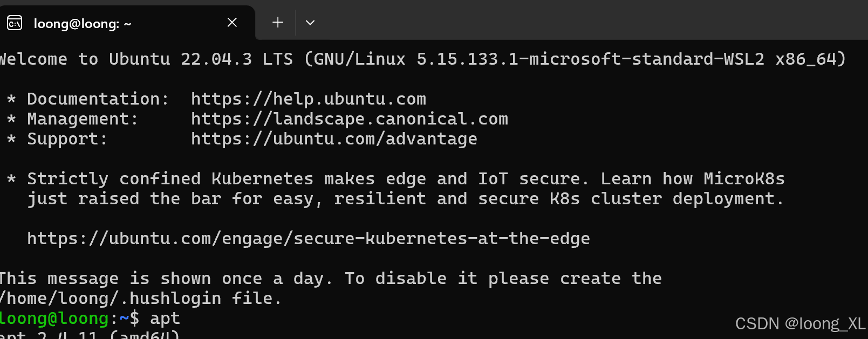Click the green loong@loong prompt text

(54, 319)
